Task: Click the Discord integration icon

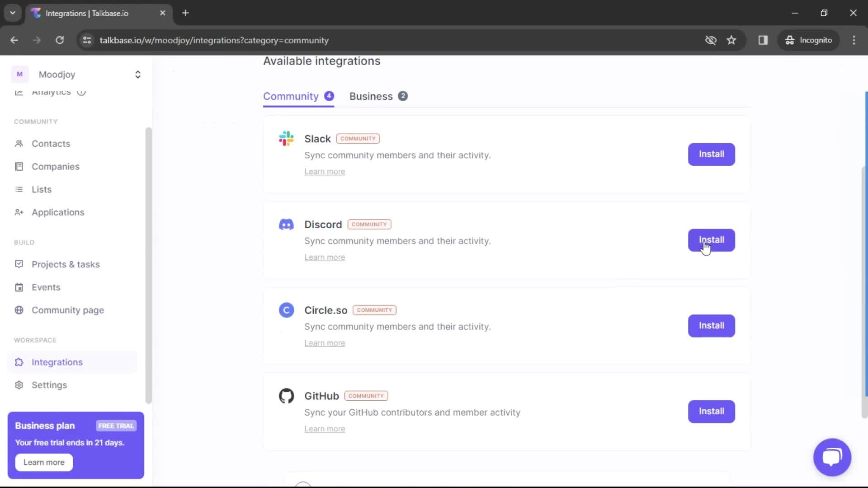Action: click(x=286, y=224)
